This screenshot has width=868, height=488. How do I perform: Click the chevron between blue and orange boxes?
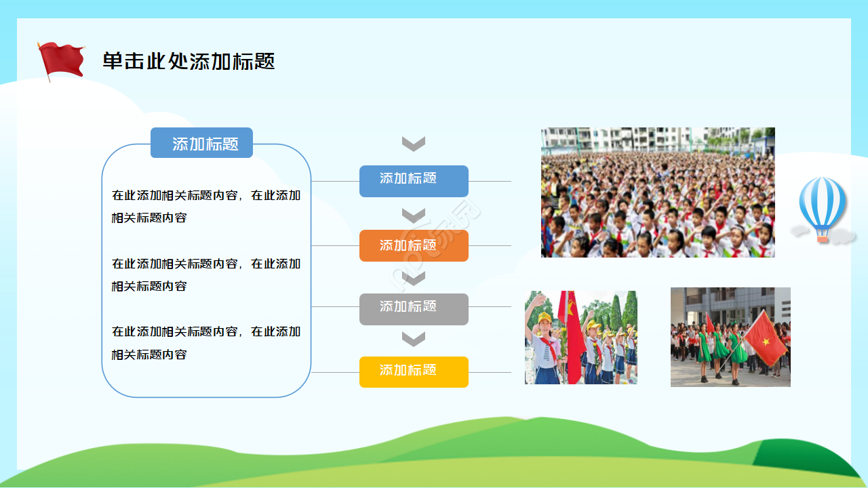click(414, 216)
